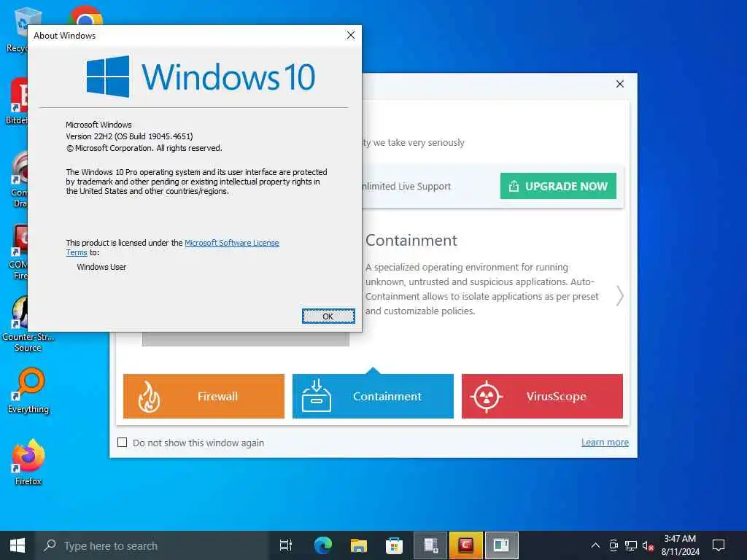Click the 'Windows User' licensee text
The width and height of the screenshot is (747, 560).
101,267
